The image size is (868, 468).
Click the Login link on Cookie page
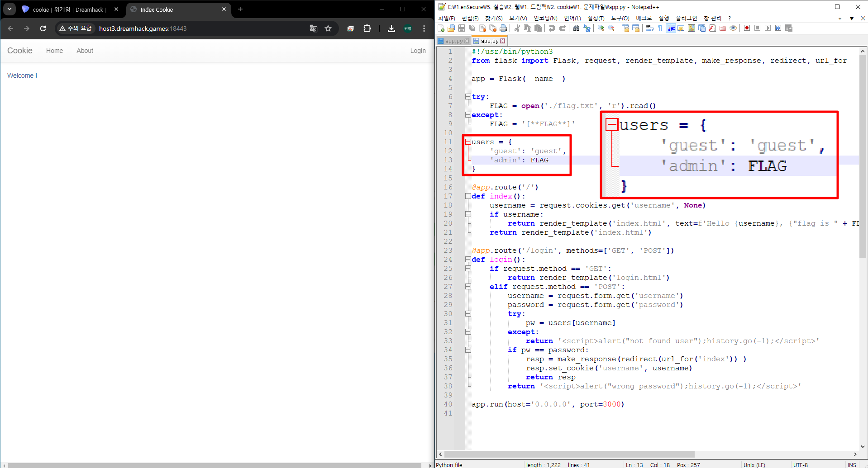pyautogui.click(x=418, y=51)
